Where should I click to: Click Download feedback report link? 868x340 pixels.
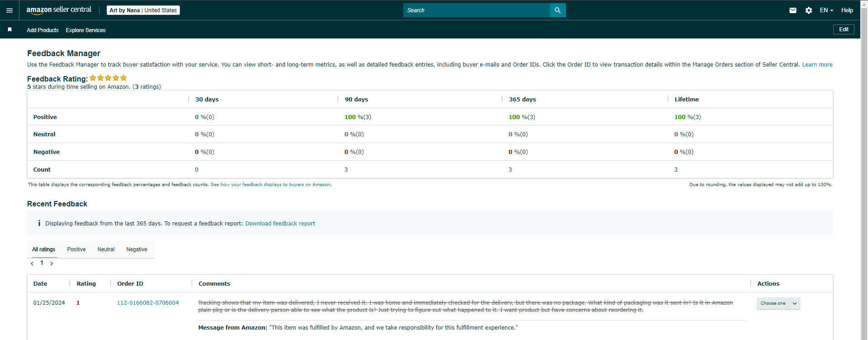(x=280, y=224)
